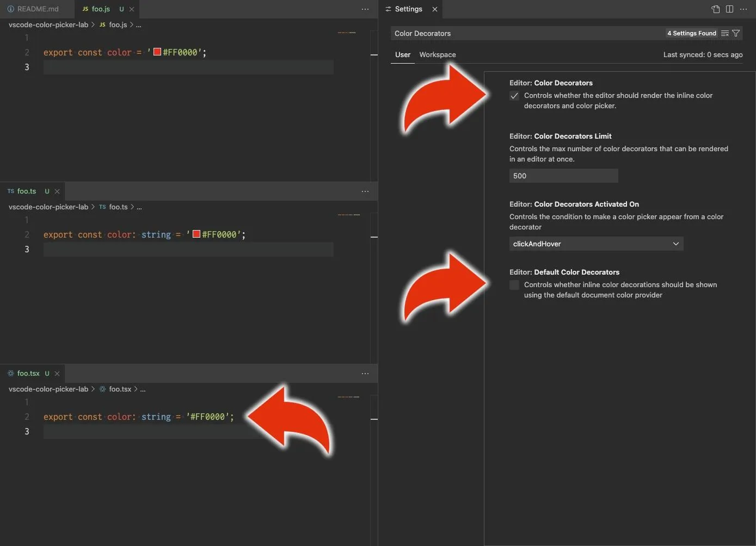Disable the Editor: Color Decorators checkbox
Viewport: 756px width, 546px height.
514,96
